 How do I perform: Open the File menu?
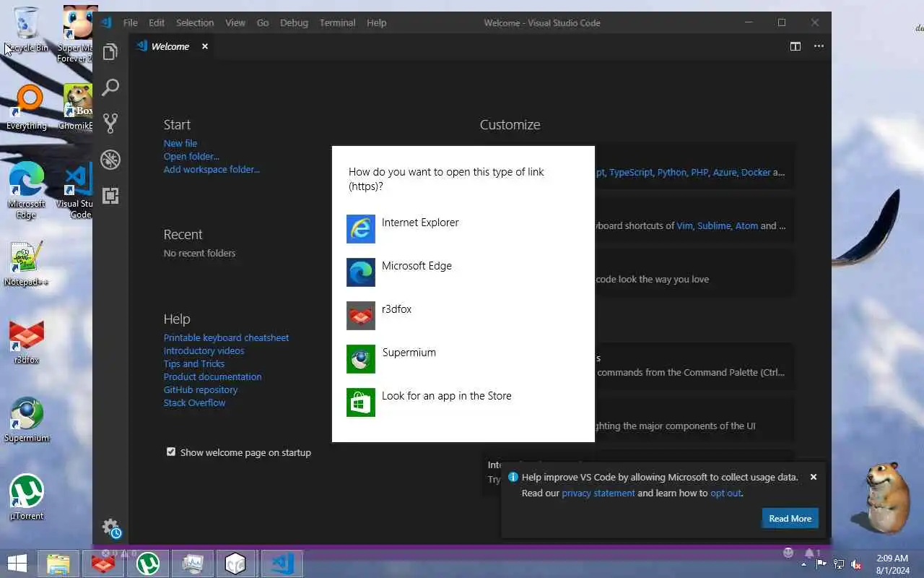131,22
